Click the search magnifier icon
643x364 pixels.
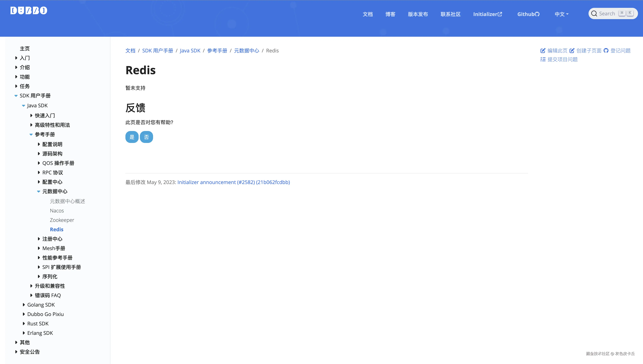coord(594,14)
